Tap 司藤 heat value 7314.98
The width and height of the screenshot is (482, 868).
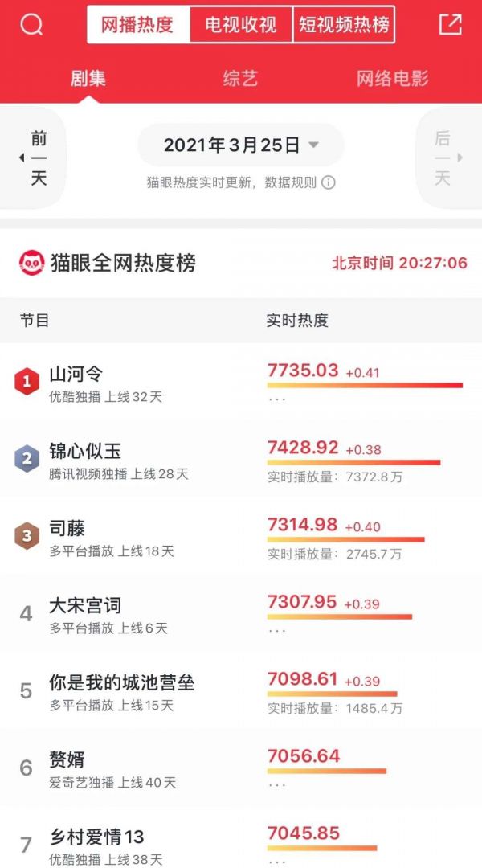tap(302, 525)
